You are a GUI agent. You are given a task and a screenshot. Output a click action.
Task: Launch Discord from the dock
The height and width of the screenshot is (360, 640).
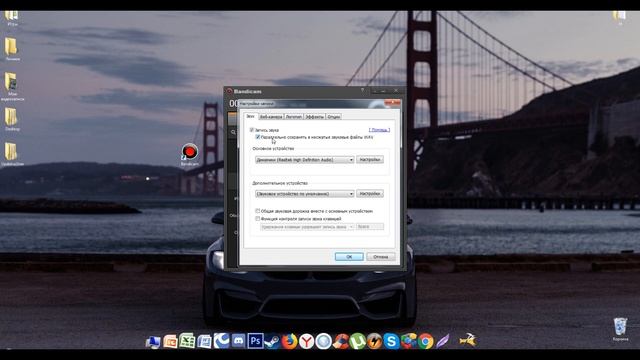pos(238,340)
